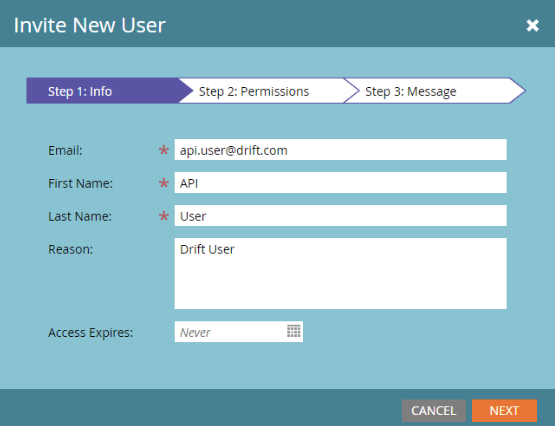Click the Invite New User title text
Viewport: 555px width, 426px height.
(90, 25)
